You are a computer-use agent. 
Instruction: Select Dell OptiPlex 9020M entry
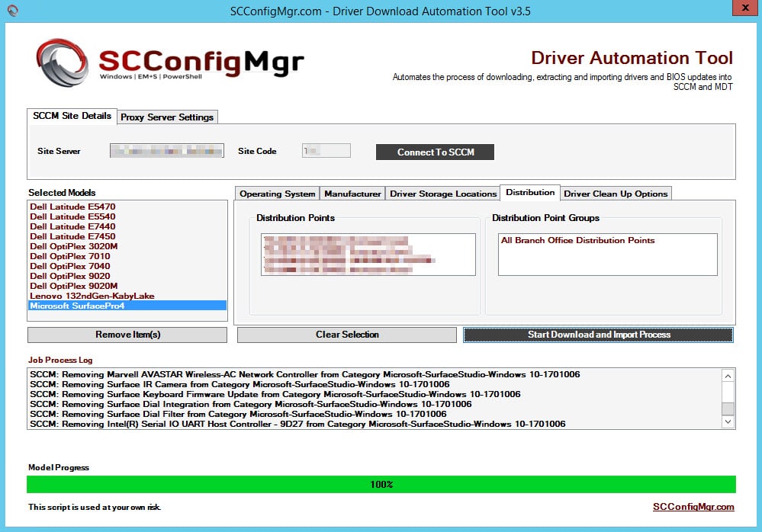point(127,286)
